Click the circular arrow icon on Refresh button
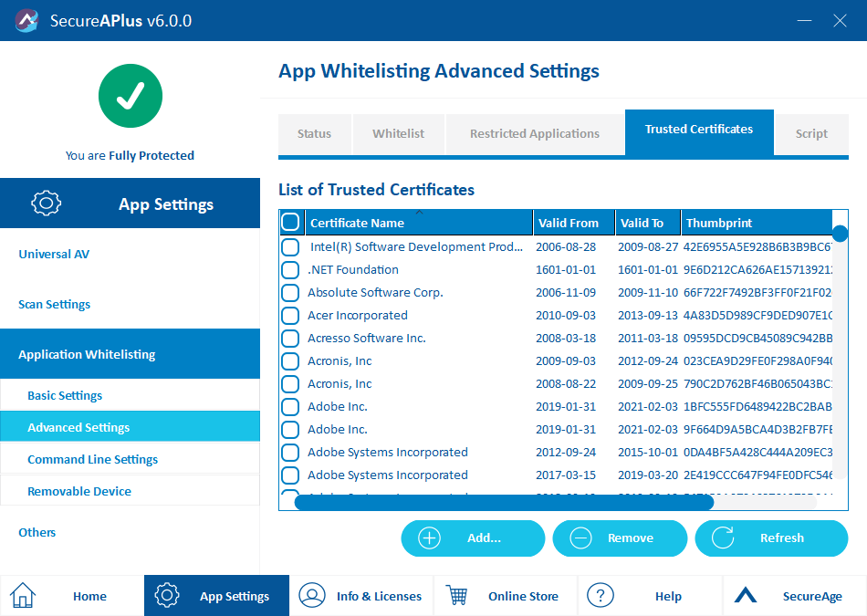 click(723, 538)
